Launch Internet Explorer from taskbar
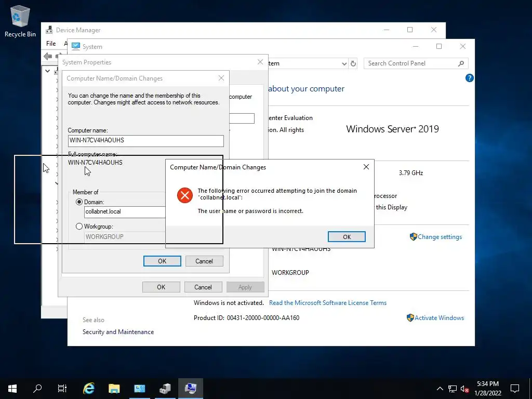 tap(89, 389)
